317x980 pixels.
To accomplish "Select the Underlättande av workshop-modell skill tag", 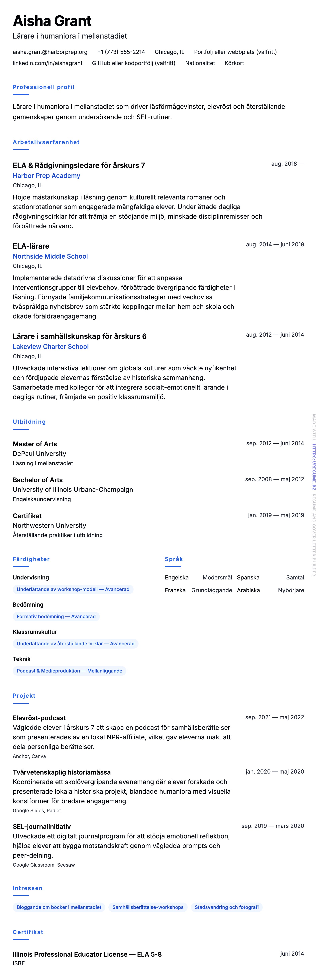I will coord(73,589).
